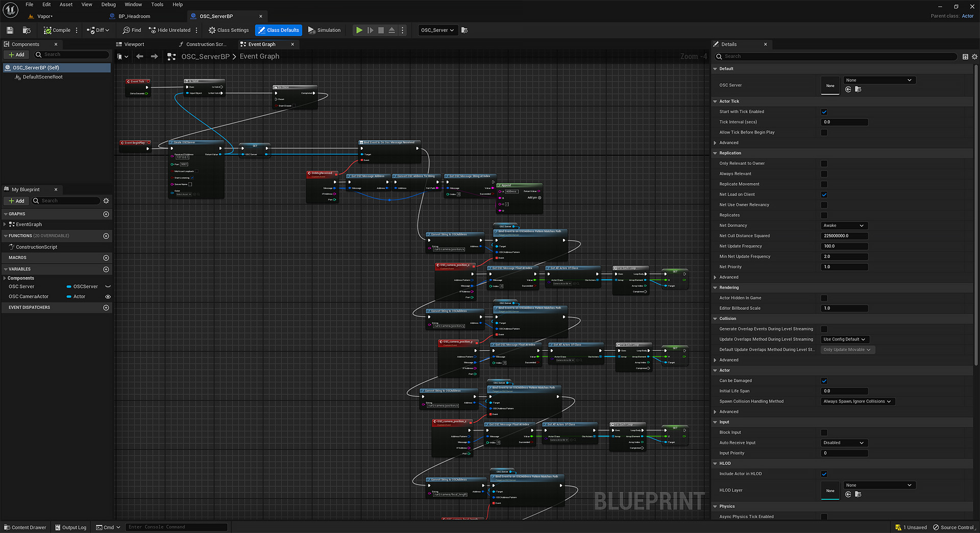Add new macro with plus icon

(106, 258)
